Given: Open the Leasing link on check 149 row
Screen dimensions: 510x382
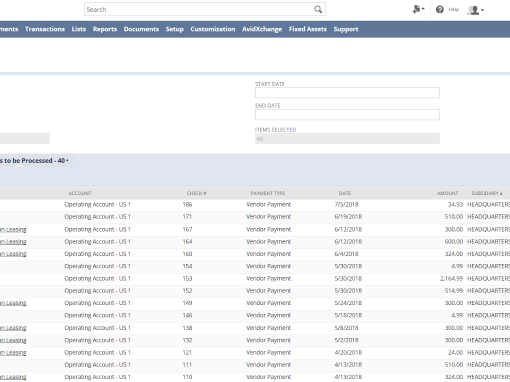Looking at the screenshot, I should coord(13,303).
